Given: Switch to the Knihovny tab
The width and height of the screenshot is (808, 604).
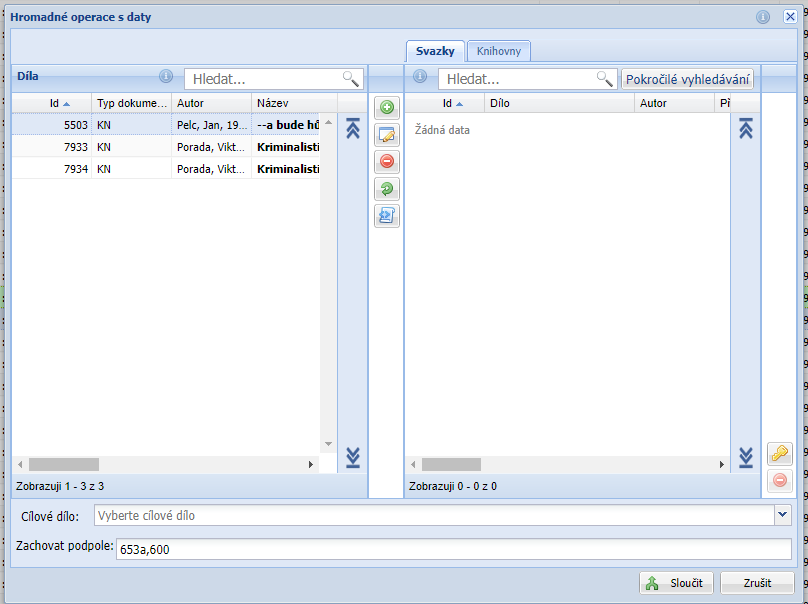Looking at the screenshot, I should tap(498, 51).
